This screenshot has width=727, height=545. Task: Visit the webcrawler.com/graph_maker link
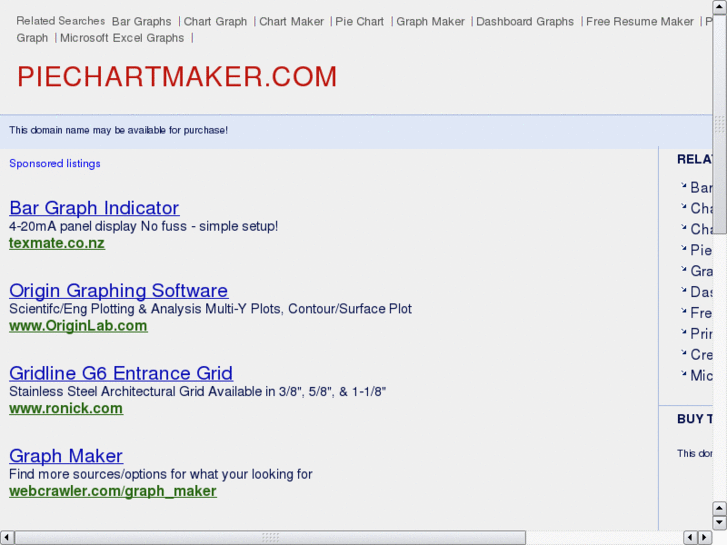tap(113, 491)
